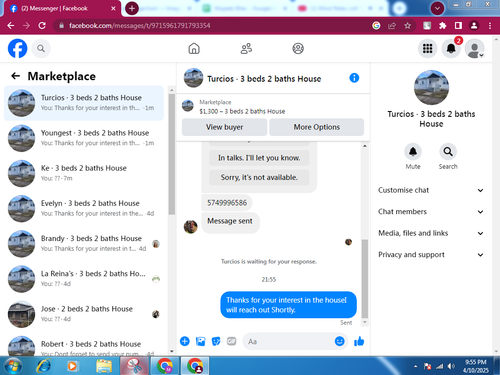Click the phone number message 5749996586
The height and width of the screenshot is (375, 500).
(x=227, y=203)
